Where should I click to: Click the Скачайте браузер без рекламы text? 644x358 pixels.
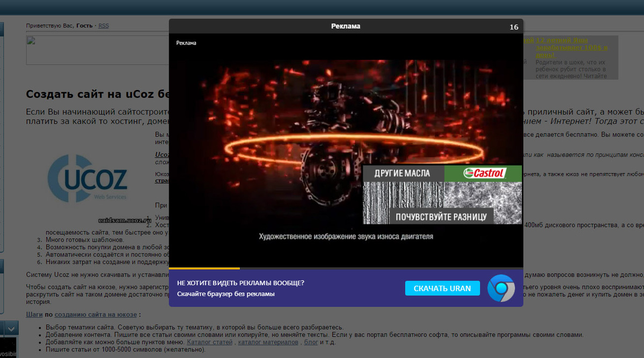pyautogui.click(x=225, y=294)
